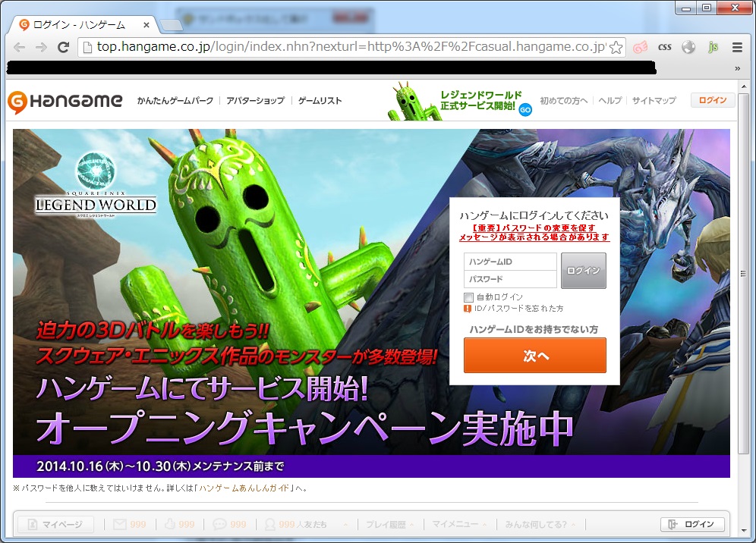The width and height of the screenshot is (756, 543).
Task: Open かんたんゲームパーク menu link
Action: point(175,101)
